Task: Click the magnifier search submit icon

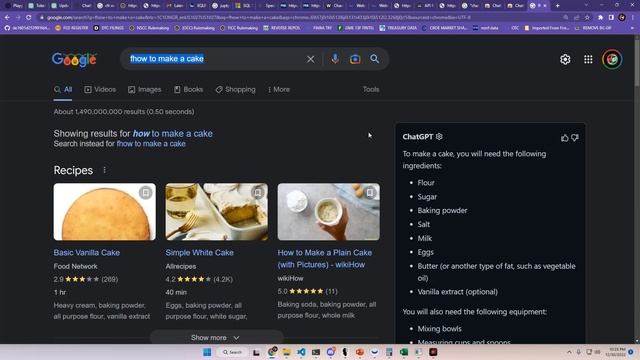Action: (x=375, y=59)
